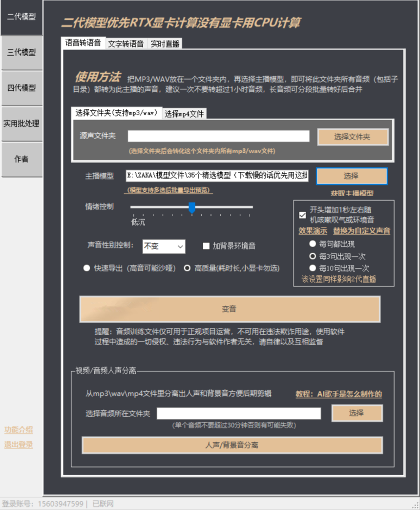
Task: Open the 教程：AI歌手是怎么制作的 link
Action: [338, 394]
